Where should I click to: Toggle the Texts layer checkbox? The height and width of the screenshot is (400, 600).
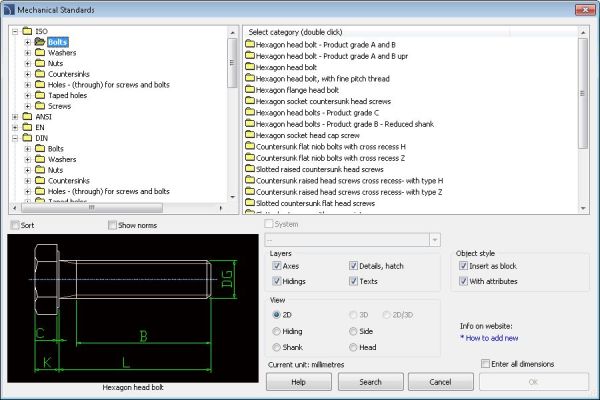353,281
